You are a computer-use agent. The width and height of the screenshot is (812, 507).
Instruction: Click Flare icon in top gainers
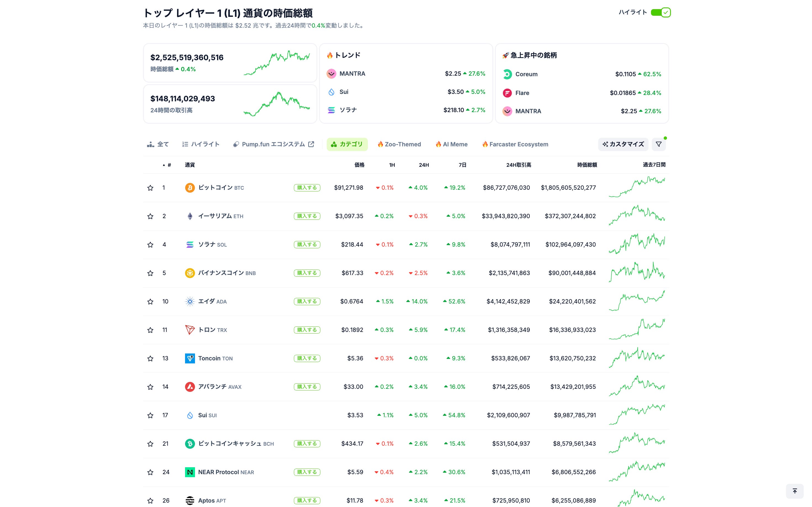[507, 93]
